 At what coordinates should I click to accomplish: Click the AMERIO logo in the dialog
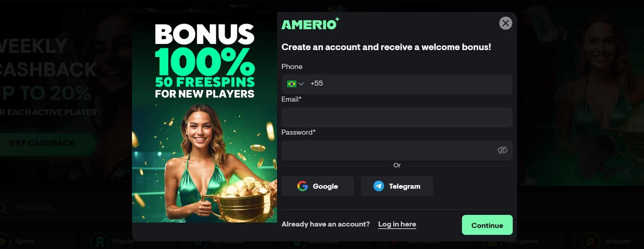pos(310,24)
